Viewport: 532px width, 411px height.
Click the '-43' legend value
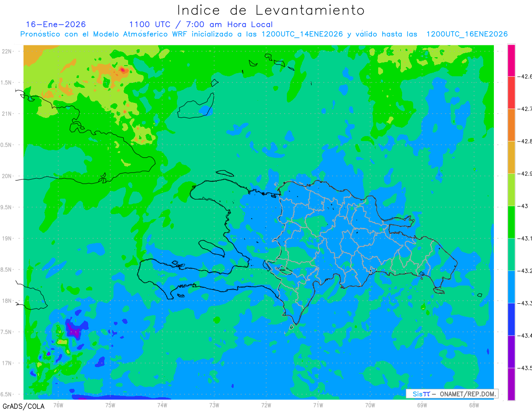point(524,206)
